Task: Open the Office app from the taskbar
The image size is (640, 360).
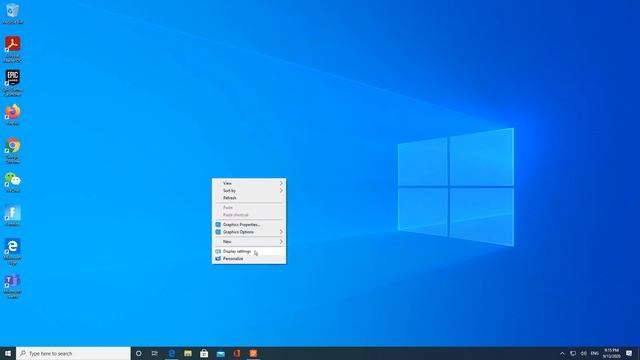Action: pyautogui.click(x=237, y=353)
